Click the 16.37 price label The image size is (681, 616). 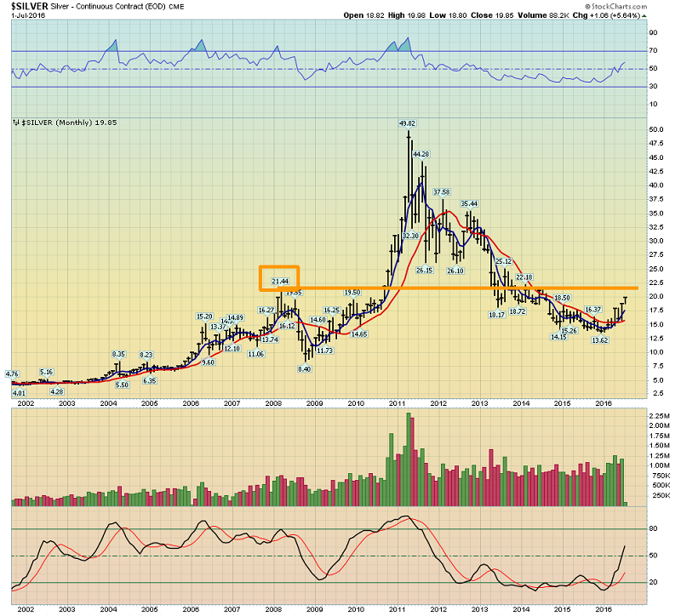click(x=592, y=310)
